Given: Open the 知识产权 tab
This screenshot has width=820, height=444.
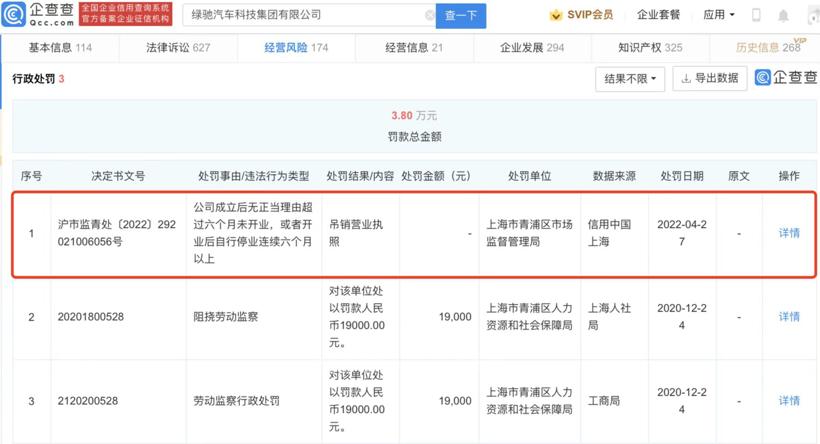Looking at the screenshot, I should (650, 47).
